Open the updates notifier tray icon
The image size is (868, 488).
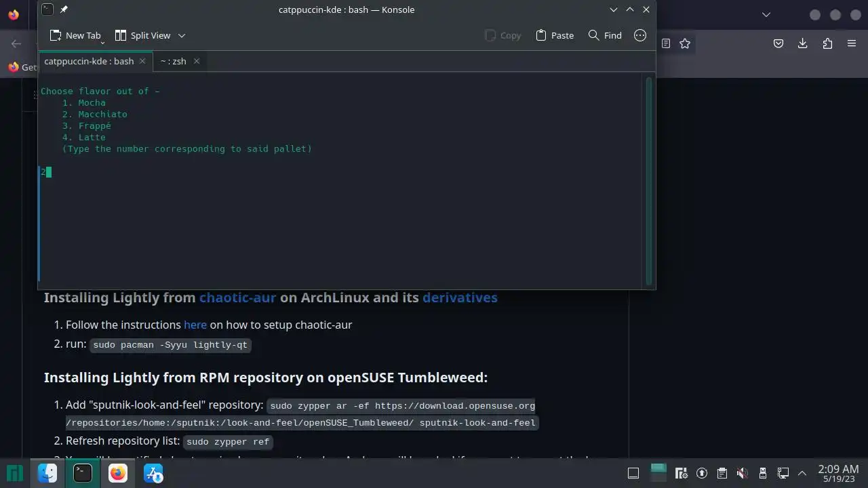(x=702, y=473)
